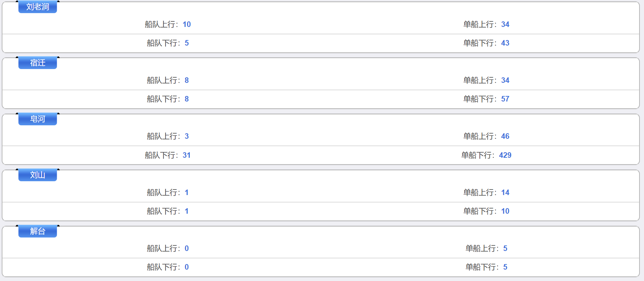Open the 皂河 section label
Screen dimensions: 644x281
point(38,119)
